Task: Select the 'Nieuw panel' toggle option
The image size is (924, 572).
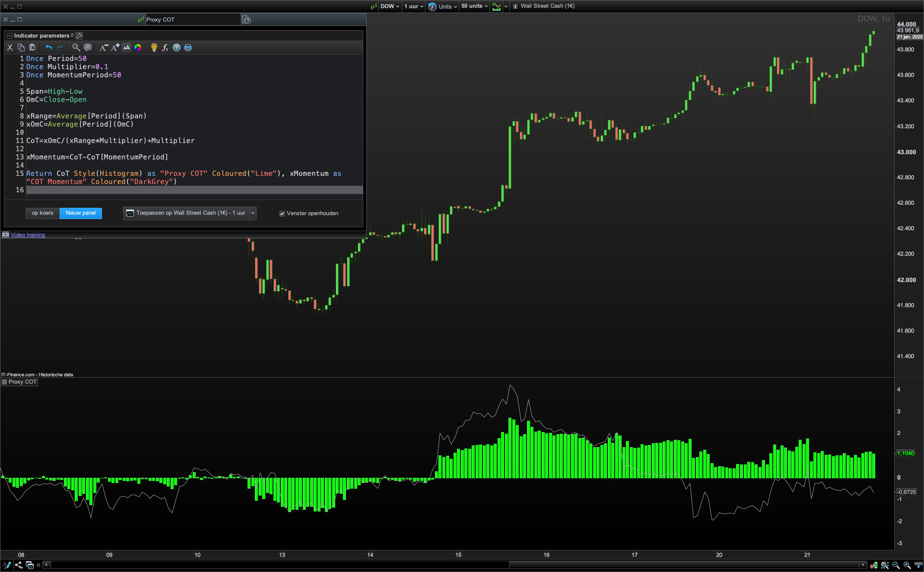Action: tap(81, 213)
